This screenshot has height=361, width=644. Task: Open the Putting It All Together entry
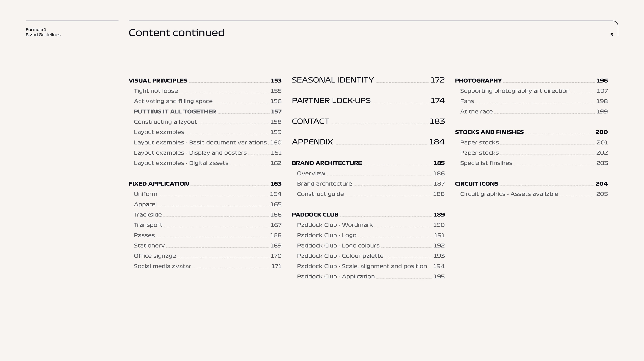coord(175,112)
